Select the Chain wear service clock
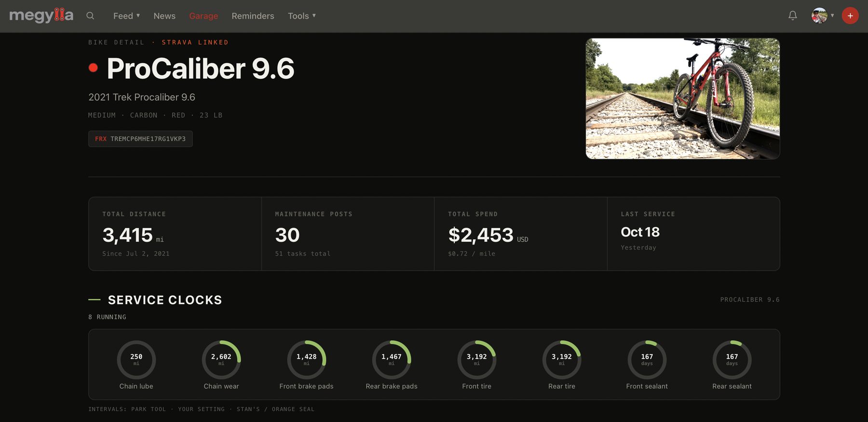Viewport: 868px width, 422px height. coord(221,365)
